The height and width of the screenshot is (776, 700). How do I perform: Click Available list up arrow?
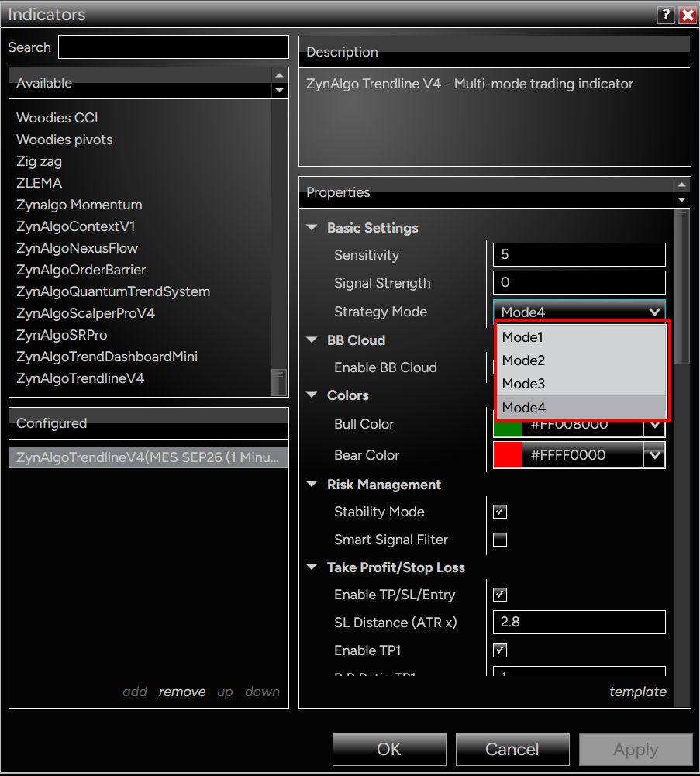pyautogui.click(x=279, y=75)
